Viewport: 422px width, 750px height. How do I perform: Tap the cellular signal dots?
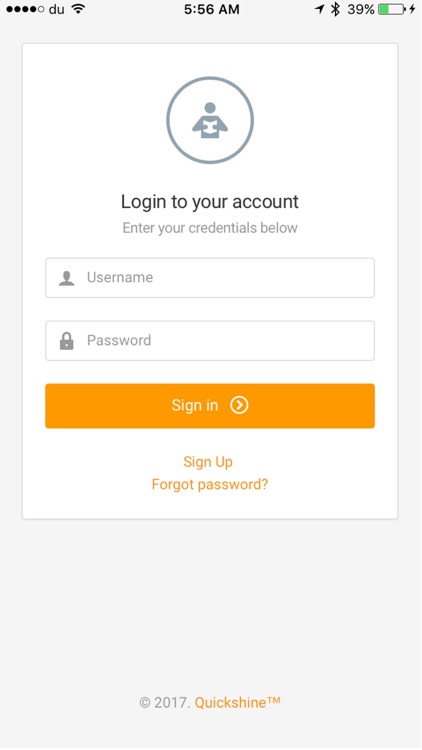[25, 9]
